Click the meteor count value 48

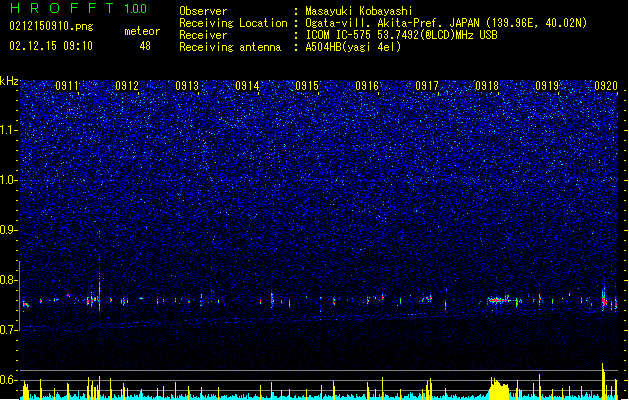(145, 46)
